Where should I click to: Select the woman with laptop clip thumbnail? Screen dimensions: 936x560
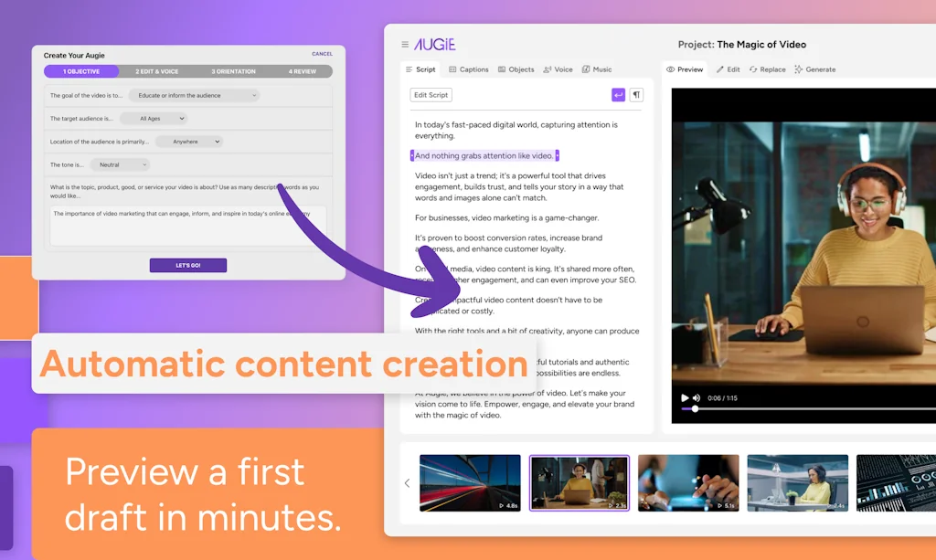tap(579, 483)
